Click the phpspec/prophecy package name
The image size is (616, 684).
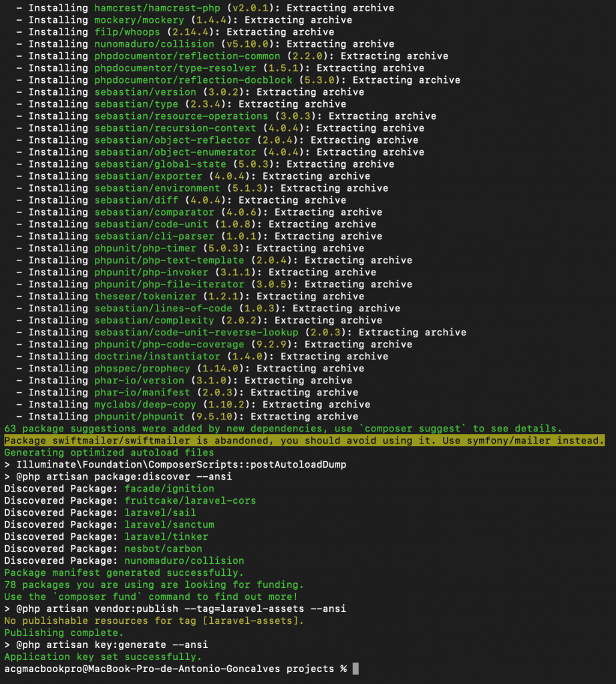point(142,368)
